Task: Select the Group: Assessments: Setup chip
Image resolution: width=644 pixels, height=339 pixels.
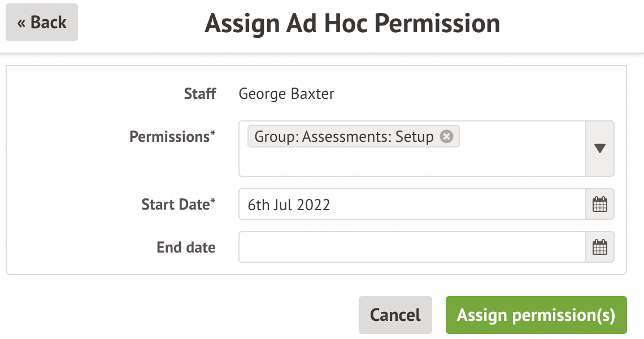Action: click(343, 137)
